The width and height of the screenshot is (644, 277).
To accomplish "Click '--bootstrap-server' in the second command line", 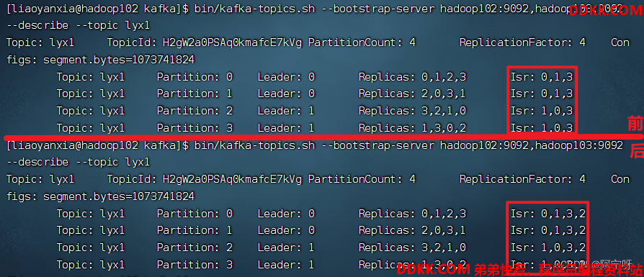I will click(x=378, y=145).
